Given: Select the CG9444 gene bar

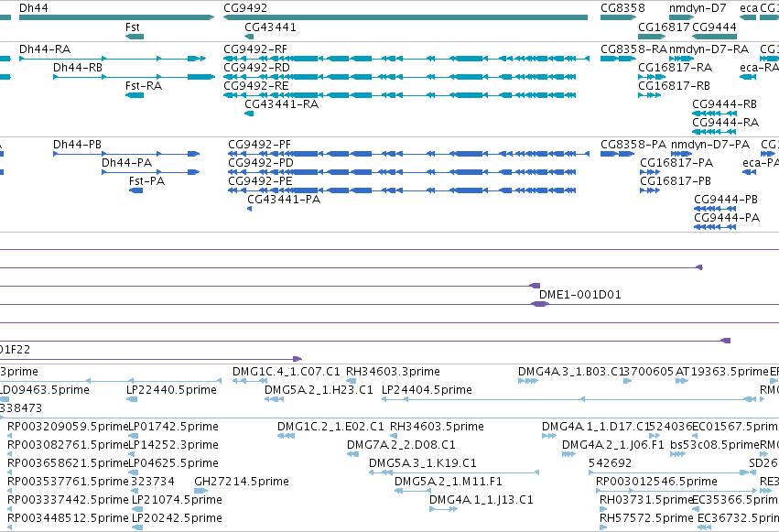Looking at the screenshot, I should coord(714,37).
